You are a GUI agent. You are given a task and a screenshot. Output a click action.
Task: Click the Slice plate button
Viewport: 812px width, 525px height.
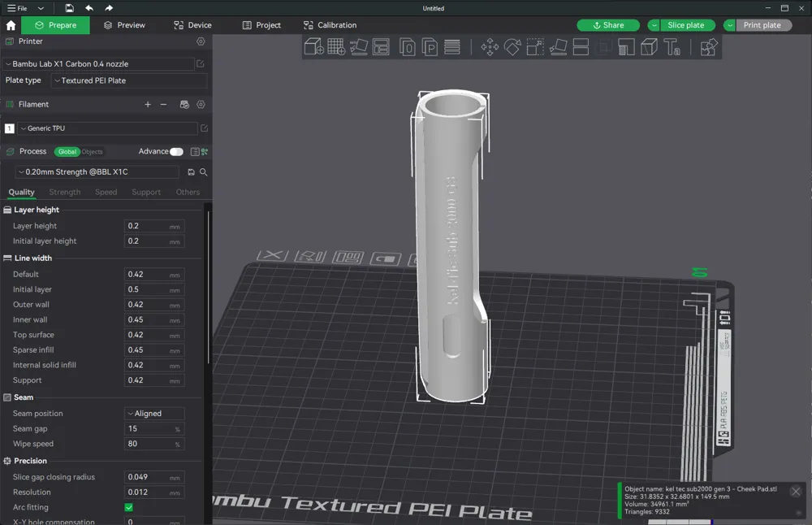688,25
